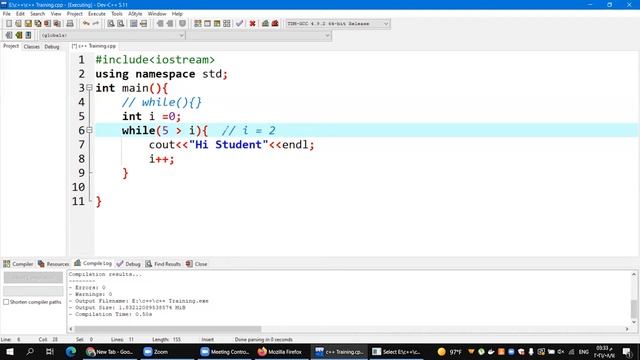Click the Redo arrow icon

point(96,24)
